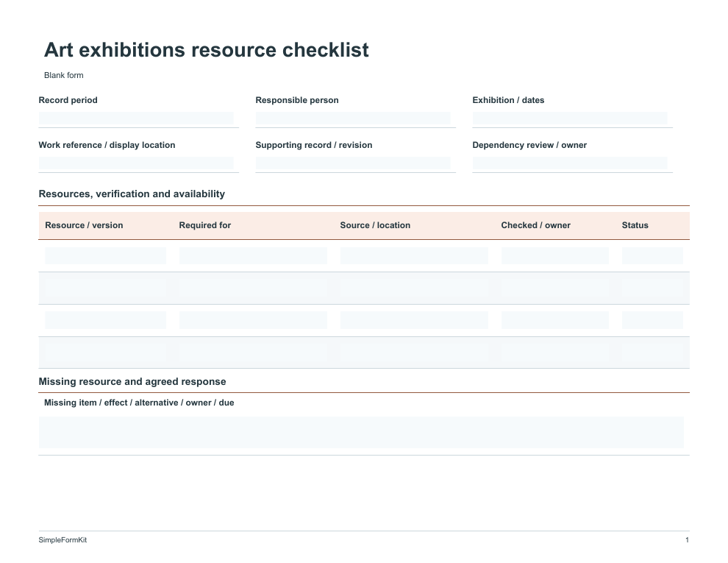Click the 'Status' column header
The height and width of the screenshot is (563, 728).
point(635,225)
